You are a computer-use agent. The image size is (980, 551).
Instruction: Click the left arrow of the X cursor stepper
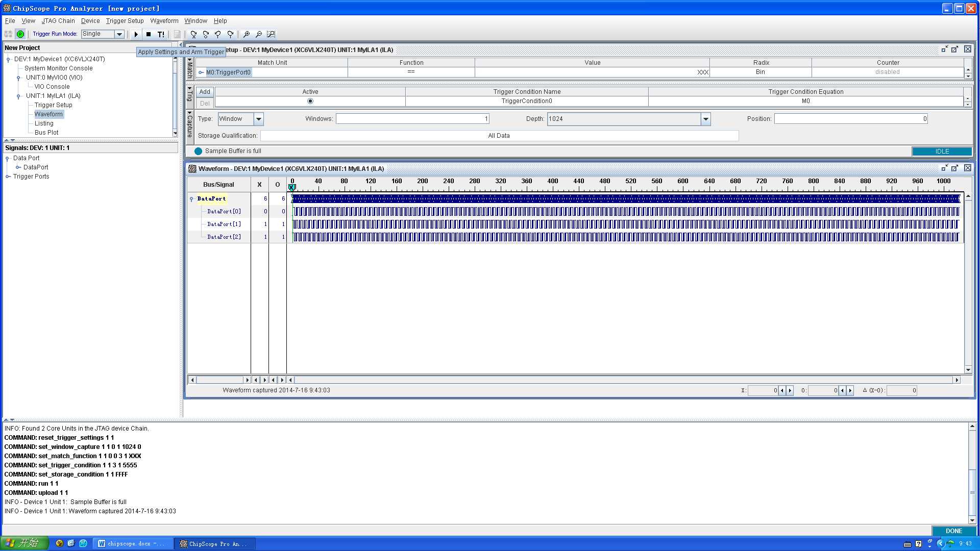pos(782,391)
